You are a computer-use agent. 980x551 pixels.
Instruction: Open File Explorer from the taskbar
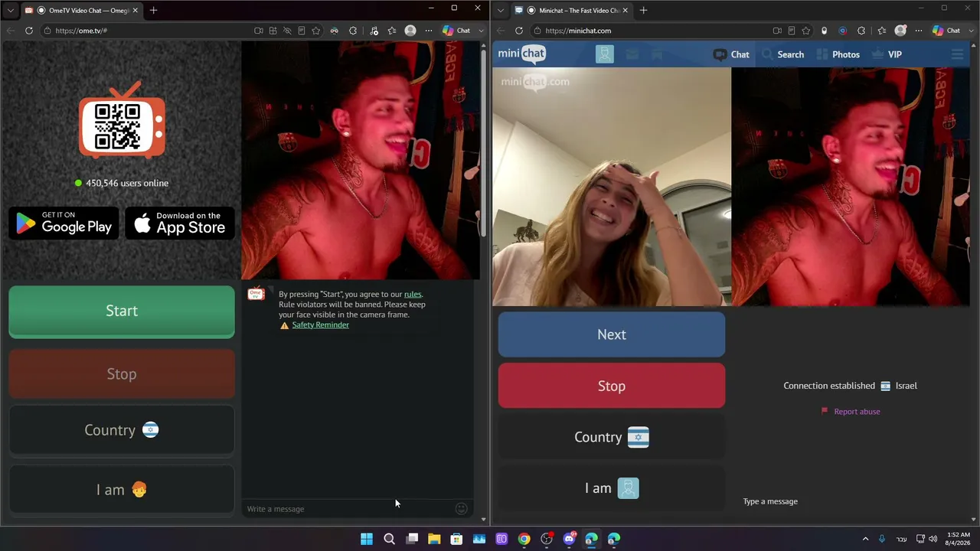434,539
